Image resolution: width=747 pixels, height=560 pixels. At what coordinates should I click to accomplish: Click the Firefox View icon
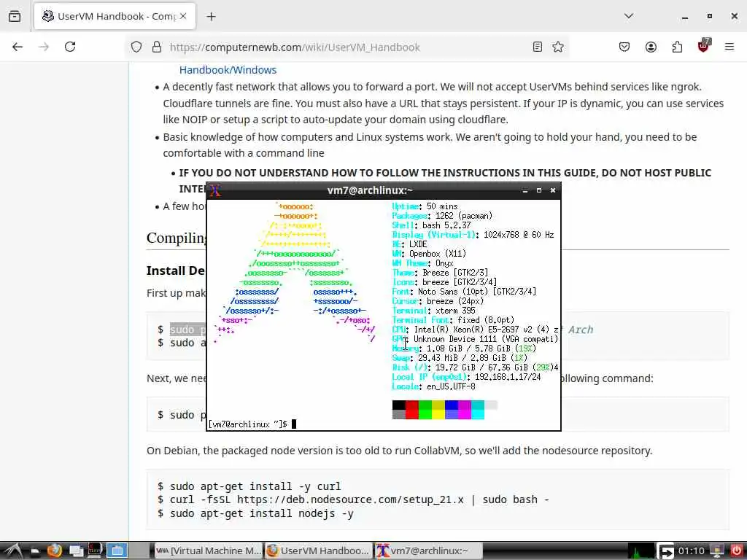[15, 16]
